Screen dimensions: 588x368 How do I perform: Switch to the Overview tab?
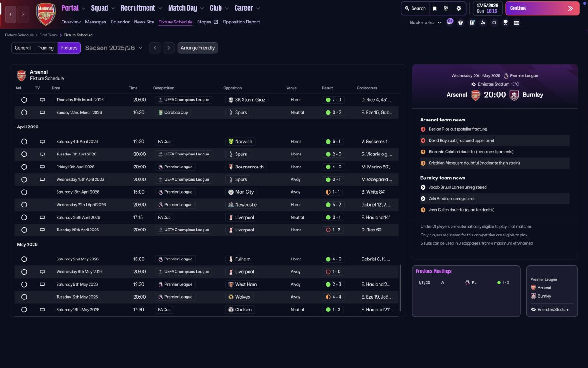pyautogui.click(x=71, y=22)
